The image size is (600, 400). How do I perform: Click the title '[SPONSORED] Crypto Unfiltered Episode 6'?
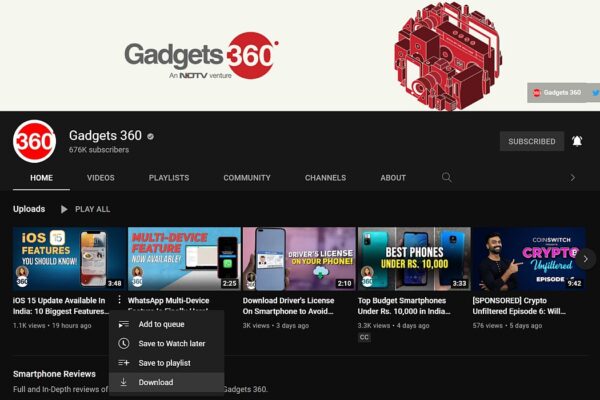pos(519,306)
